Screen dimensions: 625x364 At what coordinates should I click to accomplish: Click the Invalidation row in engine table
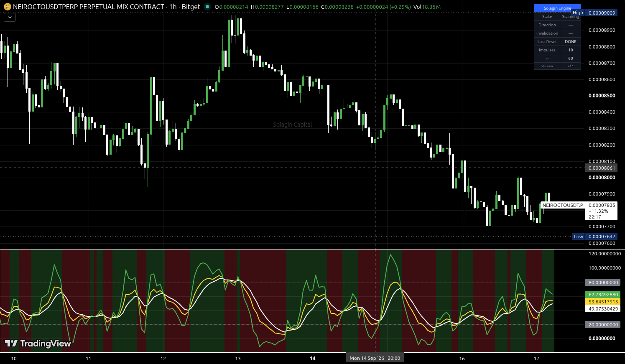(x=557, y=33)
